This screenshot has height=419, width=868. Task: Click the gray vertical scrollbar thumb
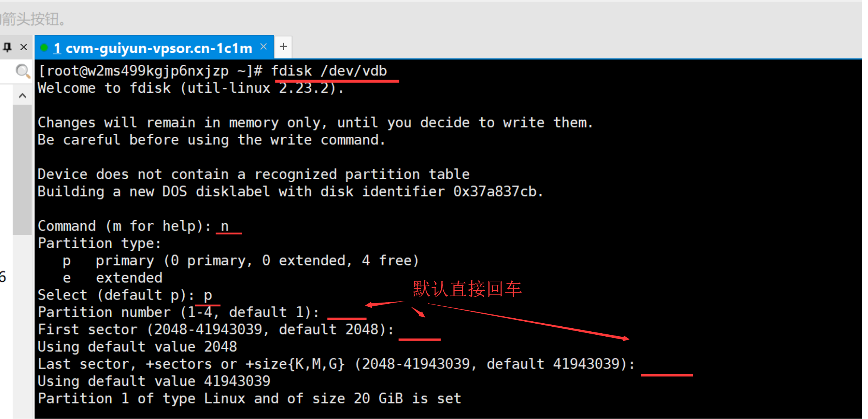(x=22, y=170)
